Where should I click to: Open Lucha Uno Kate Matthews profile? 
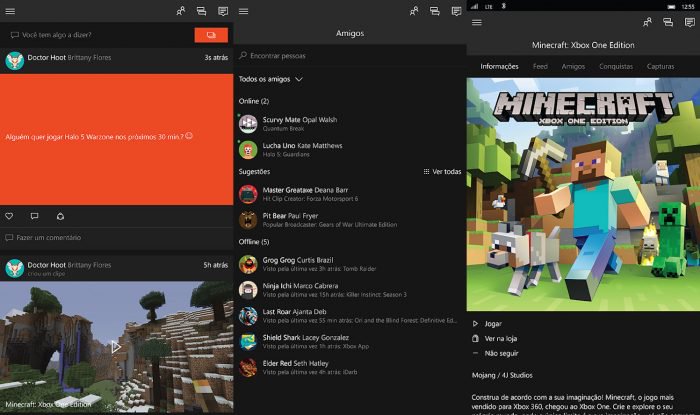tap(350, 149)
